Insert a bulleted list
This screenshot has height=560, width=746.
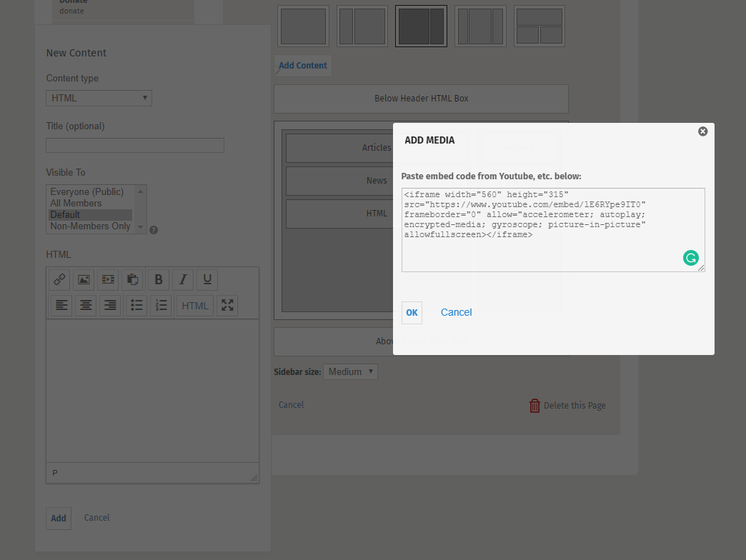point(136,305)
